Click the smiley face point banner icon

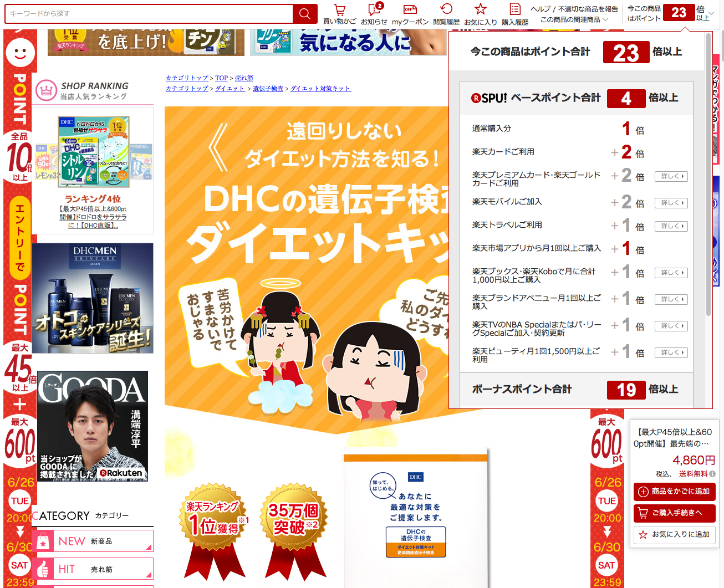tap(21, 53)
